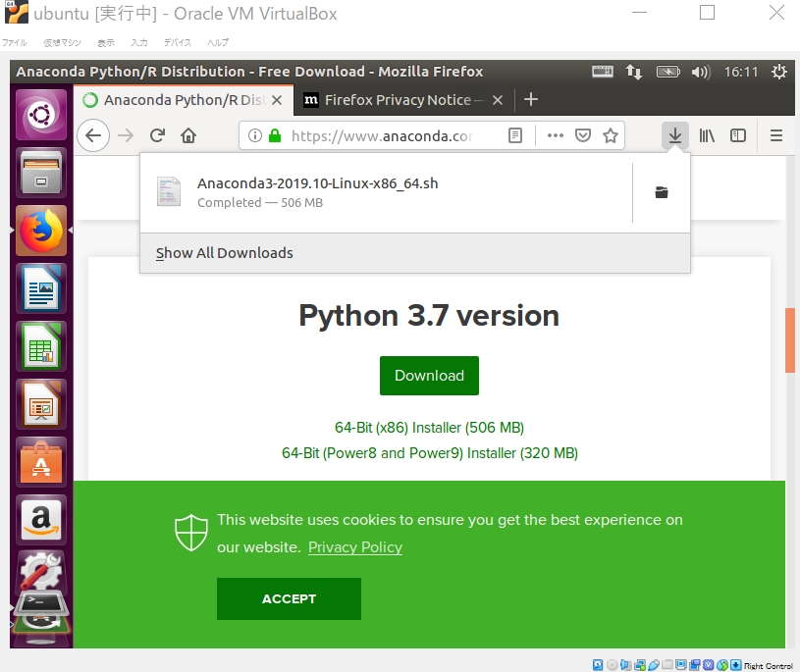Screen dimensions: 800x672
Task: Click the forward navigation arrow
Action: pyautogui.click(x=126, y=135)
